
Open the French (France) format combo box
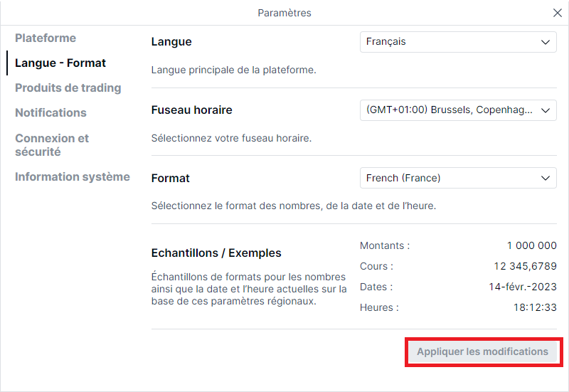click(x=458, y=178)
